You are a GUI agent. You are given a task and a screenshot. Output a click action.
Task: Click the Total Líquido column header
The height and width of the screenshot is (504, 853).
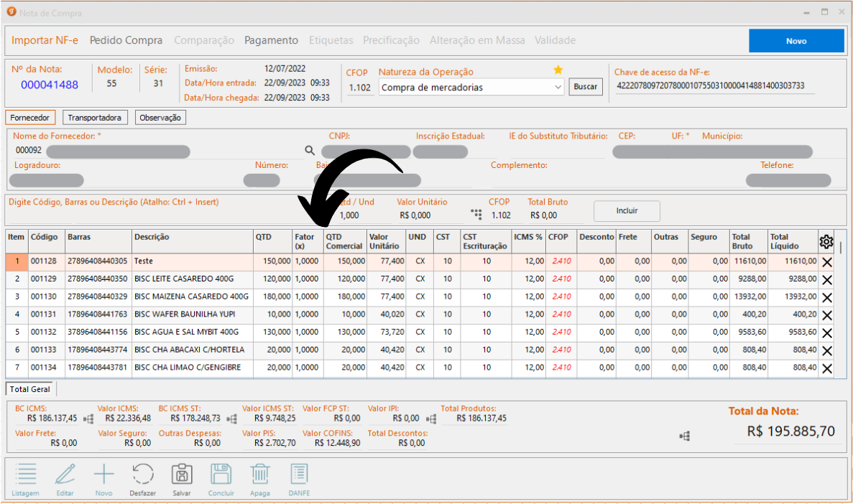pyautogui.click(x=793, y=241)
